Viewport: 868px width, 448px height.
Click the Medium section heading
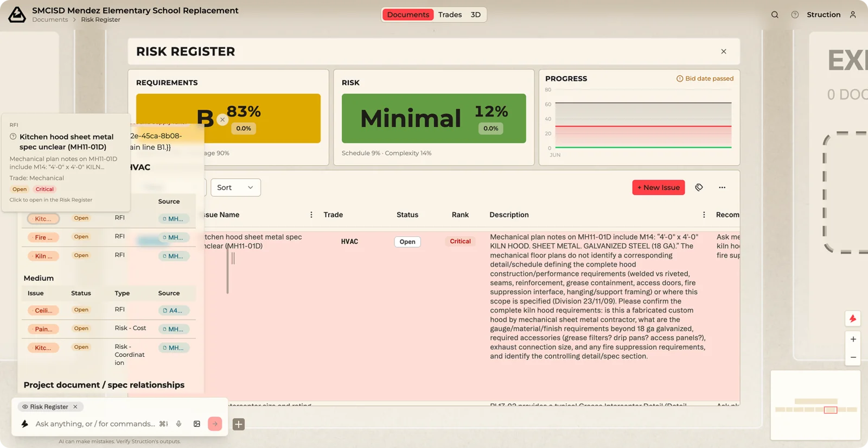click(x=39, y=278)
